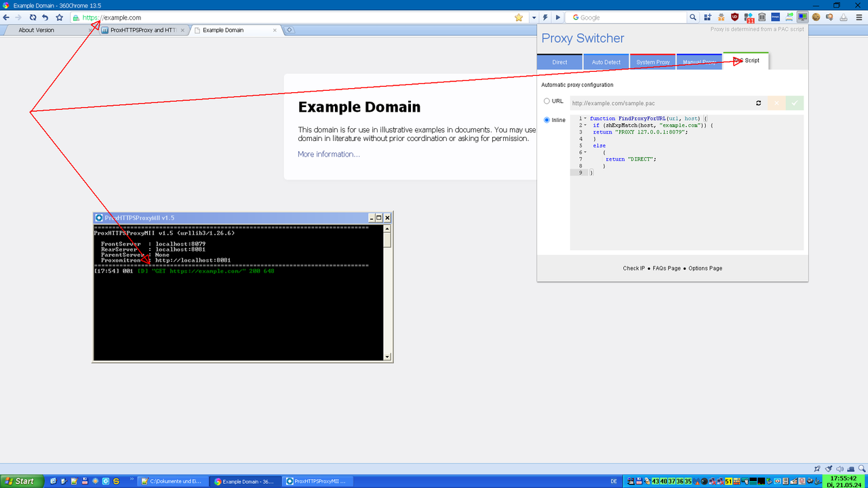Click the extension icon showing red 11 badge
The height and width of the screenshot is (488, 868).
pyautogui.click(x=748, y=17)
